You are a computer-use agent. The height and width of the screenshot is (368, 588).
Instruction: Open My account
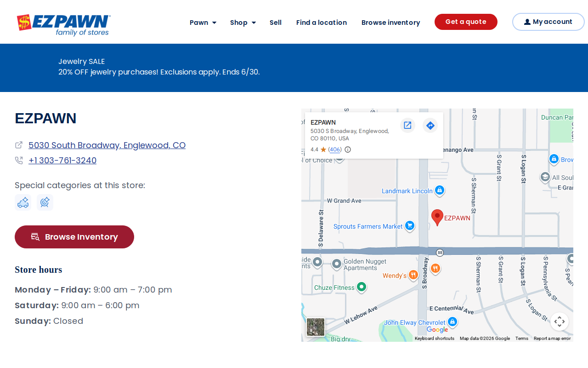pos(548,22)
